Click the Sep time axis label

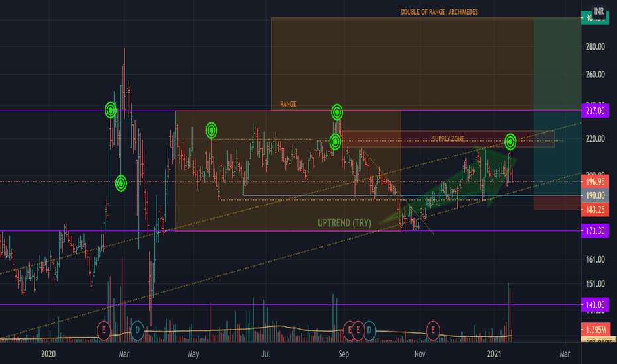(x=344, y=354)
